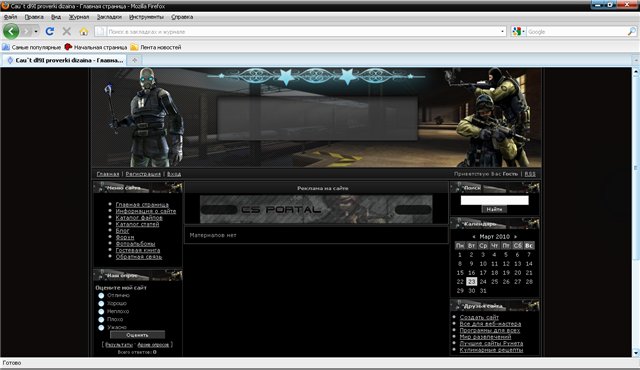Click the green Back navigation arrow
Viewport: 640px width, 370px height.
(11, 31)
